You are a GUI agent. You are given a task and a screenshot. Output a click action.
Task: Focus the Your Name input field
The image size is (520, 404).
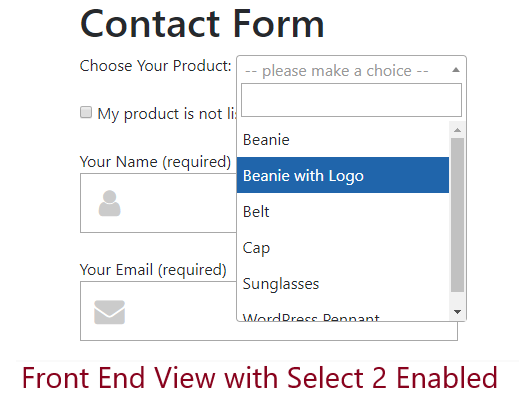[158, 203]
